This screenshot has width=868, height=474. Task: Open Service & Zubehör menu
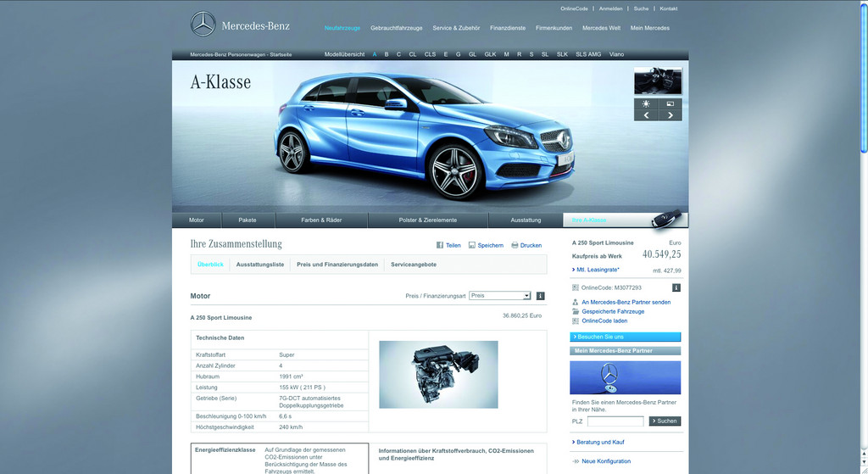(x=456, y=28)
